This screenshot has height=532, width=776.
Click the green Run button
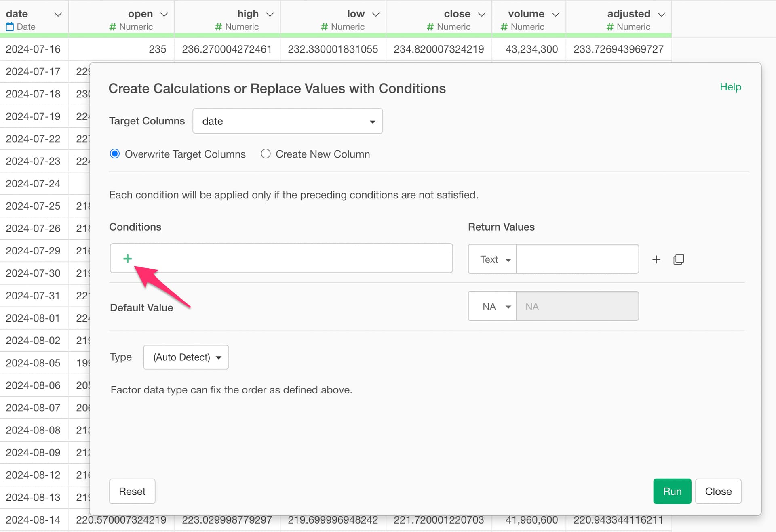pyautogui.click(x=672, y=491)
